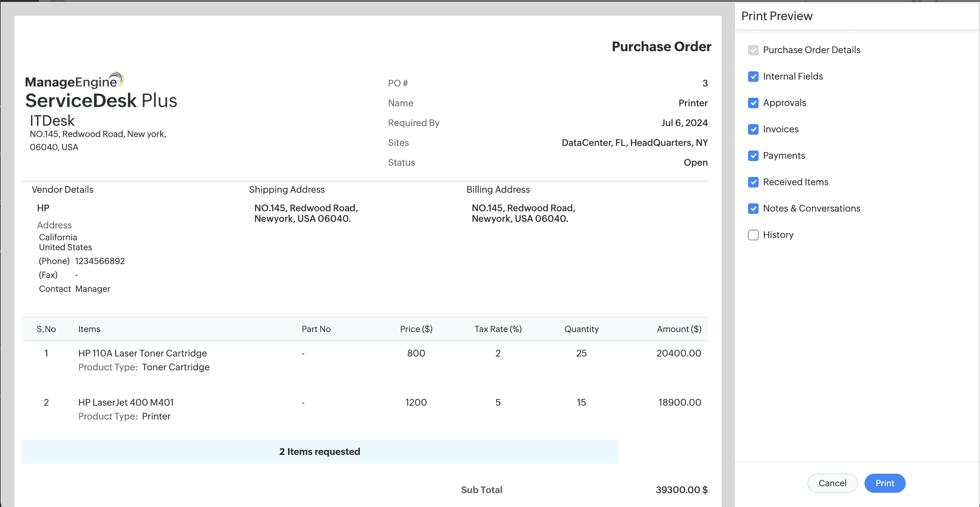
Task: Click the History label text
Action: coord(778,235)
